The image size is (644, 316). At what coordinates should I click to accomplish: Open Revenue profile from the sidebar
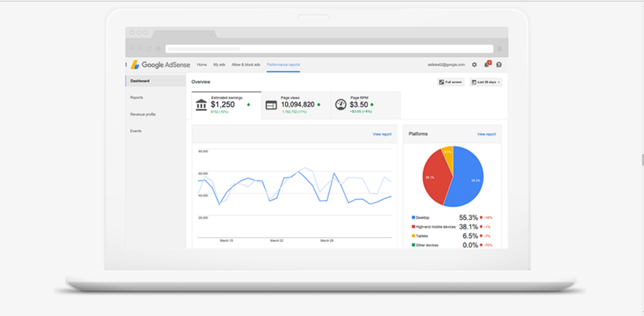tap(143, 114)
